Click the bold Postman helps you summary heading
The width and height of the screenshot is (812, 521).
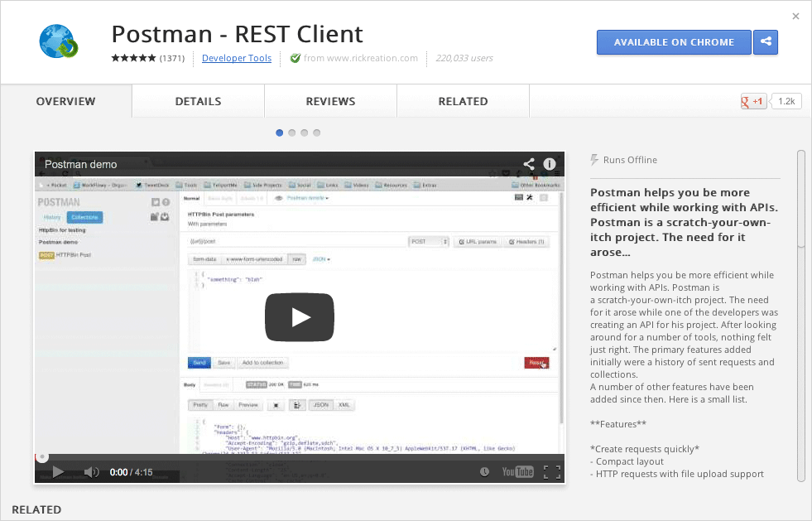684,222
